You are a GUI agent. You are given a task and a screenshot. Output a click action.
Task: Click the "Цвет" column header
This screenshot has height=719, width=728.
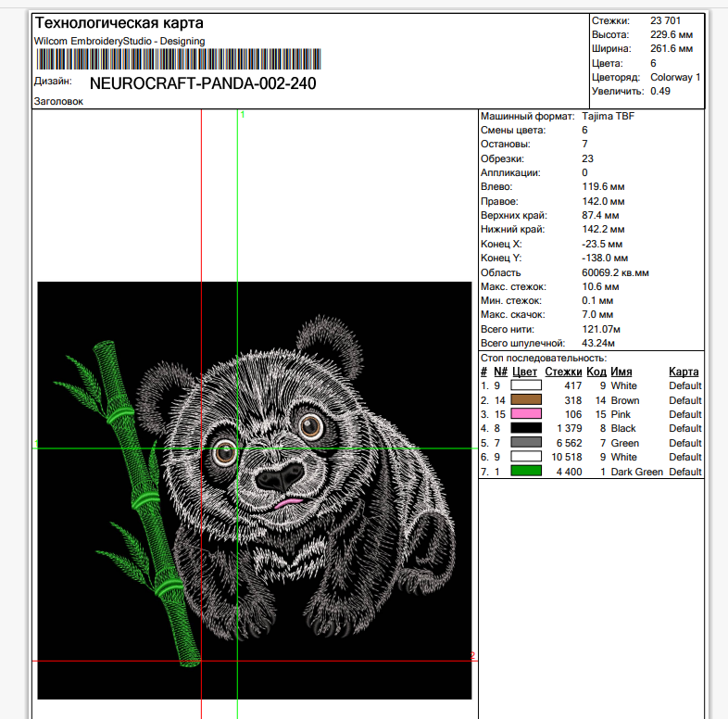click(x=524, y=372)
